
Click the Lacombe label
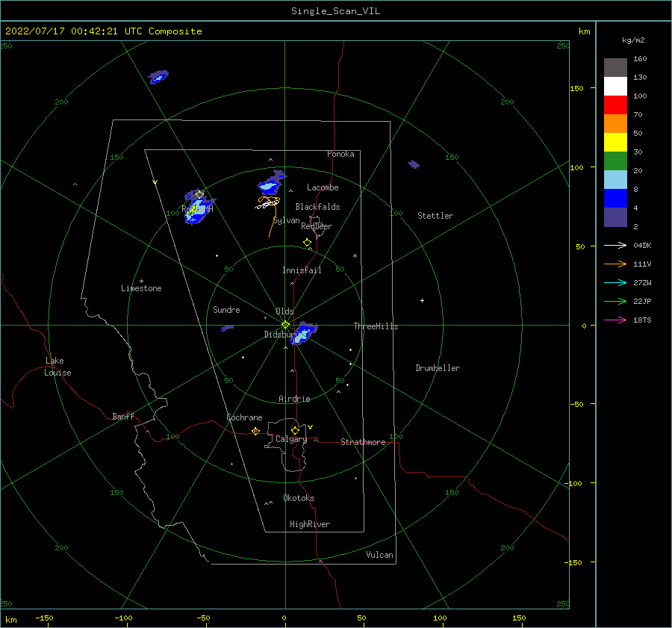(x=323, y=187)
